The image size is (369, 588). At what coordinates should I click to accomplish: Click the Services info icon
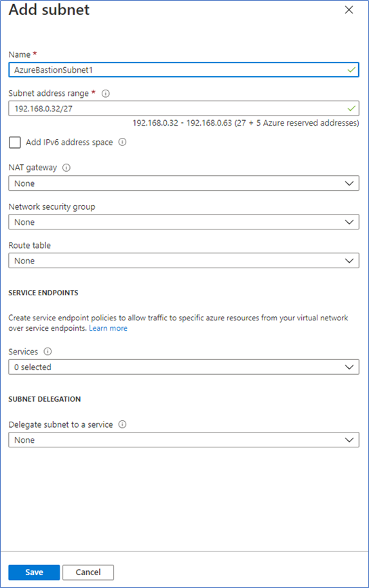click(47, 352)
